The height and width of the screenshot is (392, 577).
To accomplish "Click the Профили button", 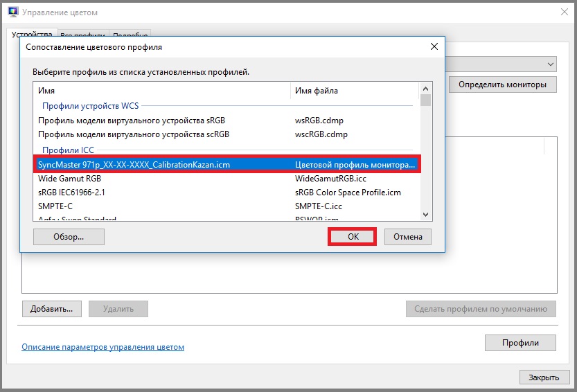I will 520,343.
